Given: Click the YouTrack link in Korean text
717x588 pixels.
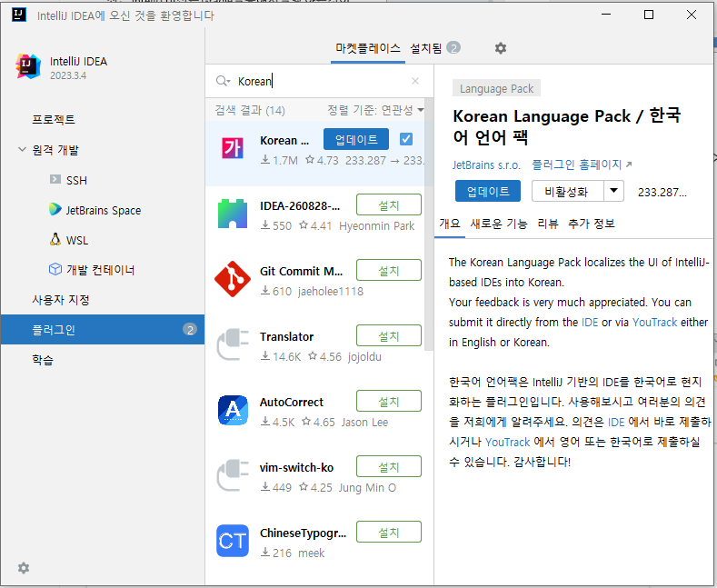Looking at the screenshot, I should point(508,443).
